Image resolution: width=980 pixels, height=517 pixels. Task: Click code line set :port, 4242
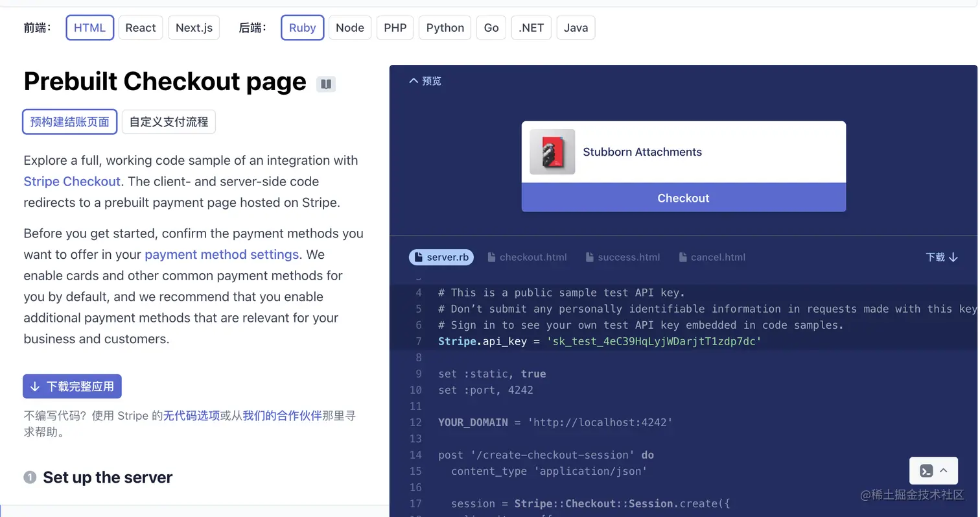click(485, 390)
